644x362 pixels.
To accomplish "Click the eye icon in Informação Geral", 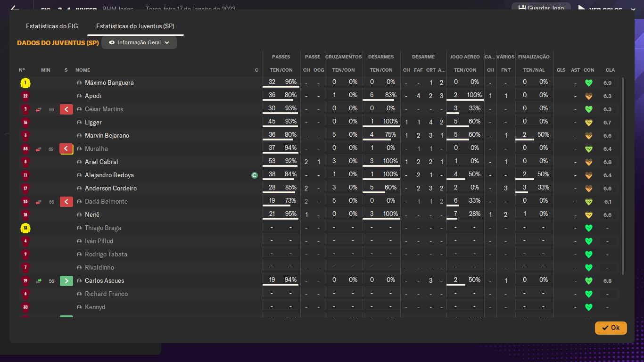I will point(112,42).
